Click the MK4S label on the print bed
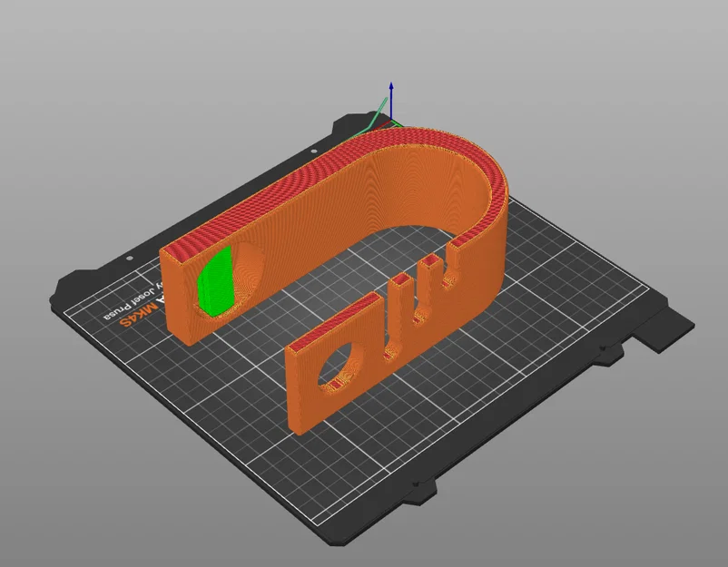The image size is (728, 567). tap(140, 313)
